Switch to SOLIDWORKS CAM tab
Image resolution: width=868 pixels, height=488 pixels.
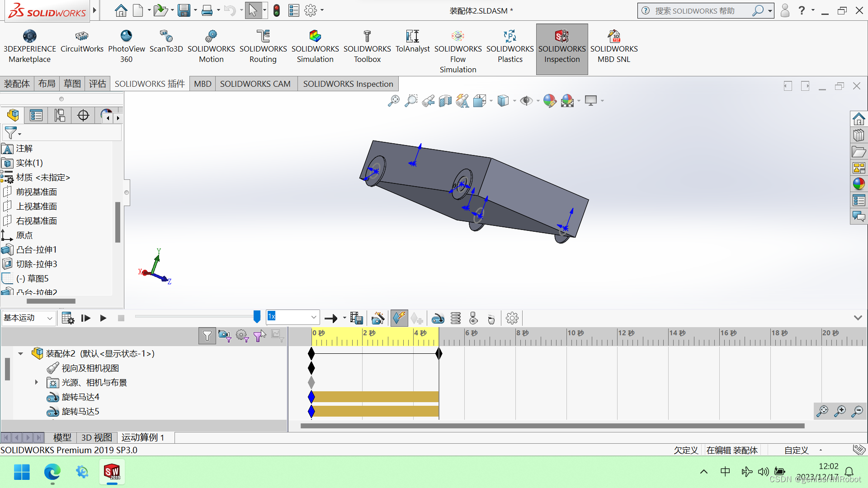(255, 84)
